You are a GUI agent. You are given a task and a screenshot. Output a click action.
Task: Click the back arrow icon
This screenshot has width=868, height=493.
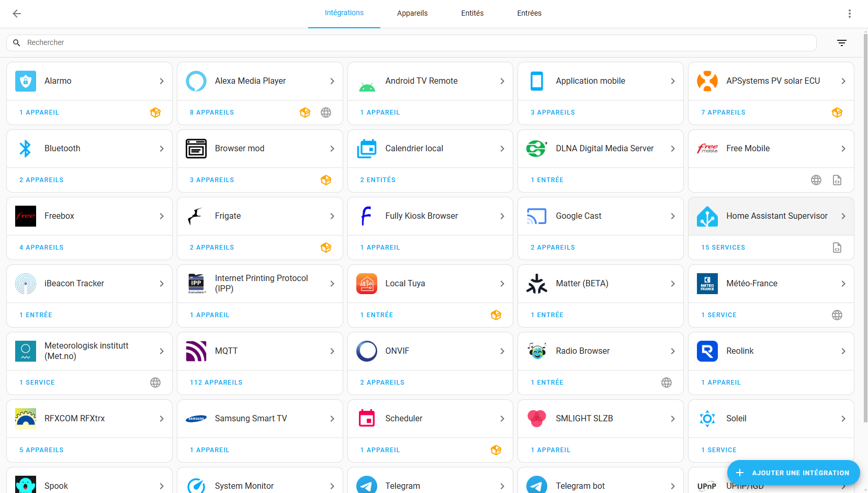coord(17,14)
